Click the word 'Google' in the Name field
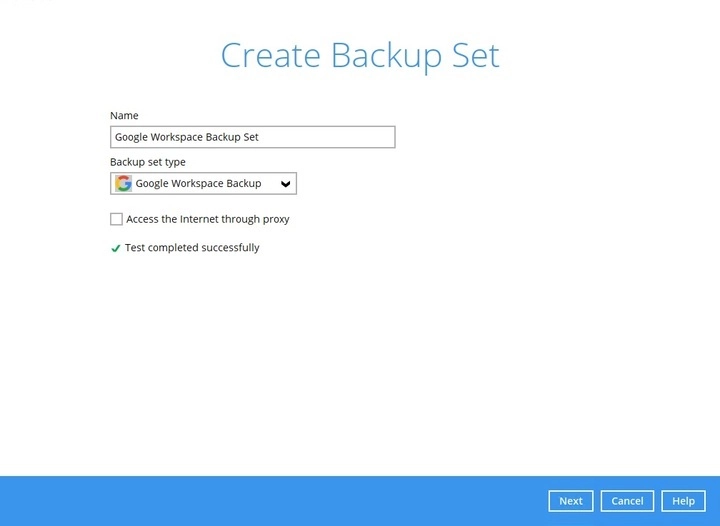The height and width of the screenshot is (526, 720). coord(132,137)
